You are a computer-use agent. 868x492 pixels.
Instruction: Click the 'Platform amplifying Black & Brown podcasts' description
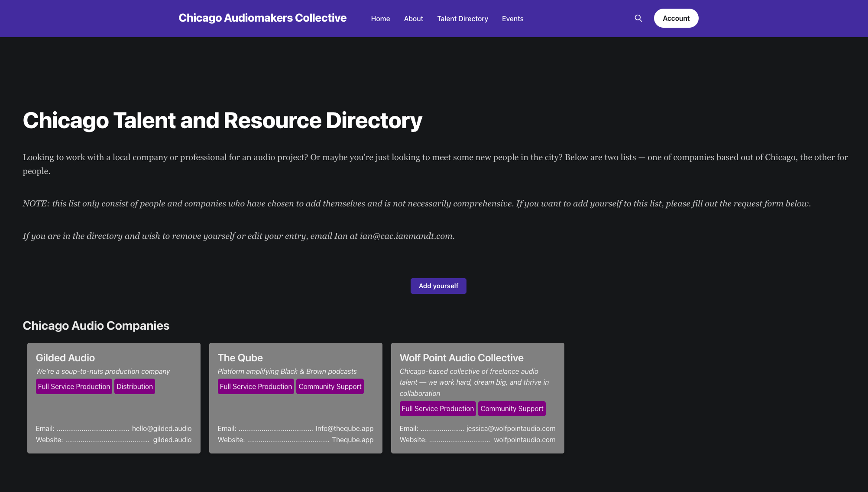[x=287, y=371]
